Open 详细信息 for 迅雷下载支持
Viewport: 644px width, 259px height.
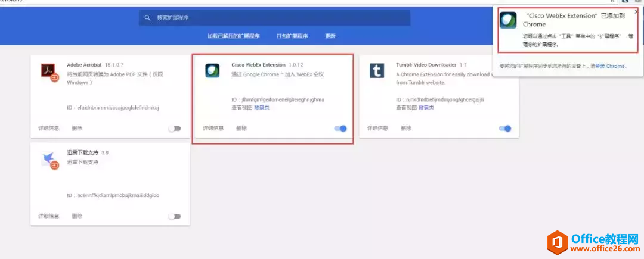[x=49, y=216]
